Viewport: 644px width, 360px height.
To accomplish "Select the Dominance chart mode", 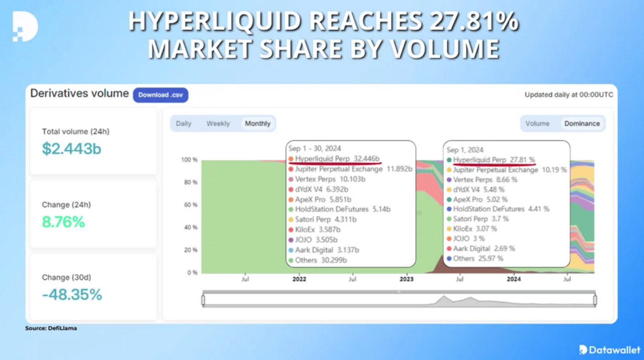I will [582, 124].
